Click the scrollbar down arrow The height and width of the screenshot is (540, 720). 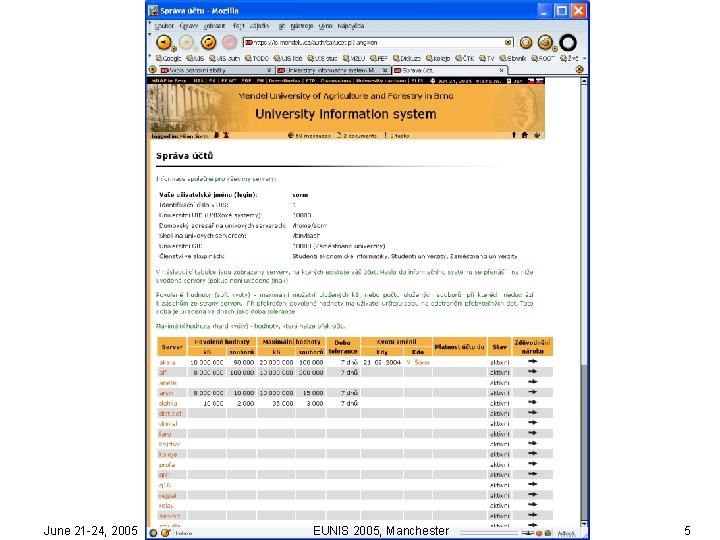(x=584, y=523)
